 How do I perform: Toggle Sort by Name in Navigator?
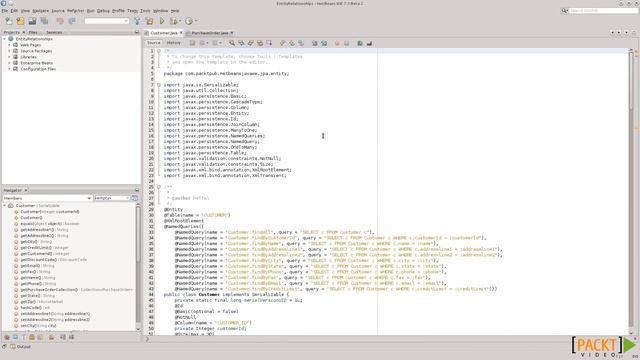[62, 337]
